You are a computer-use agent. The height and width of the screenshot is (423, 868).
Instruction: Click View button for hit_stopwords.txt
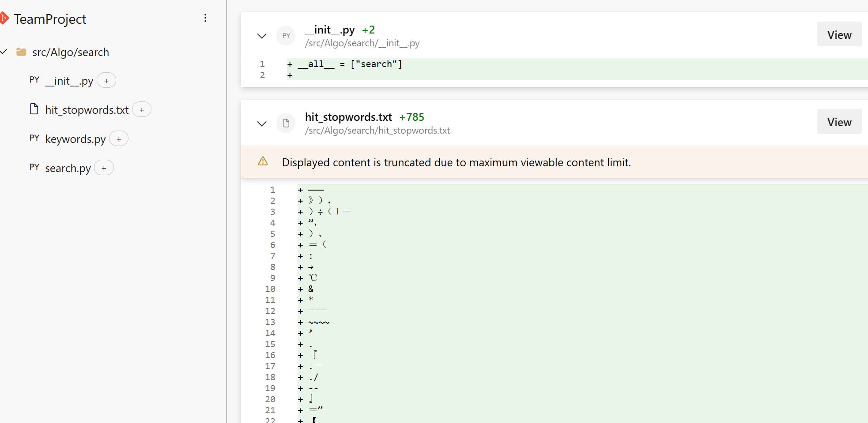pos(839,122)
